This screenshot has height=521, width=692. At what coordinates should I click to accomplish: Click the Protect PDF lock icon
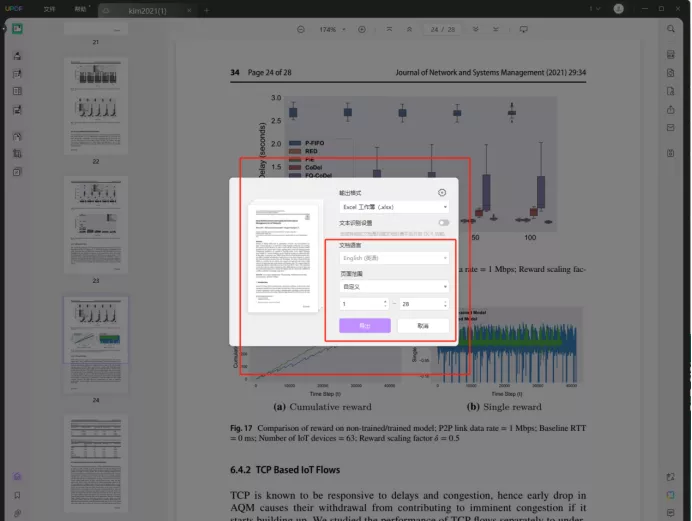coord(670,91)
